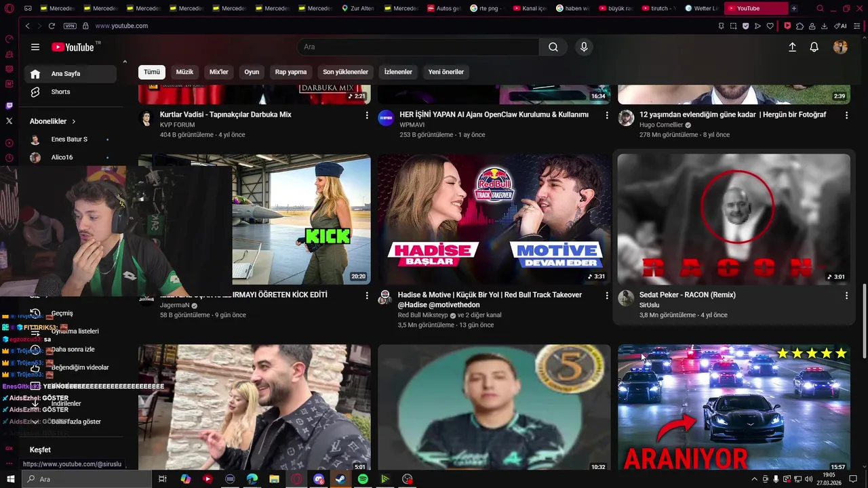Open Twitch in the Opera sidebar
This screenshot has height=488, width=868.
(9, 106)
